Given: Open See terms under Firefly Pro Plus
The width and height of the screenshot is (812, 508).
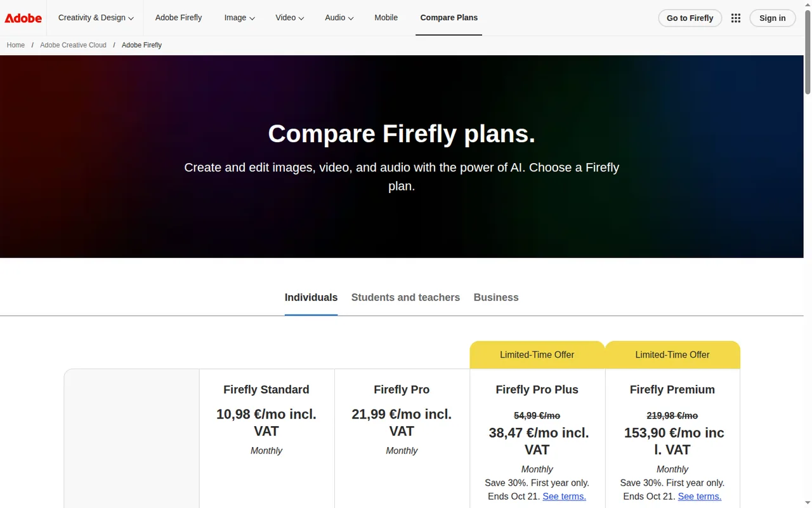Looking at the screenshot, I should point(564,497).
